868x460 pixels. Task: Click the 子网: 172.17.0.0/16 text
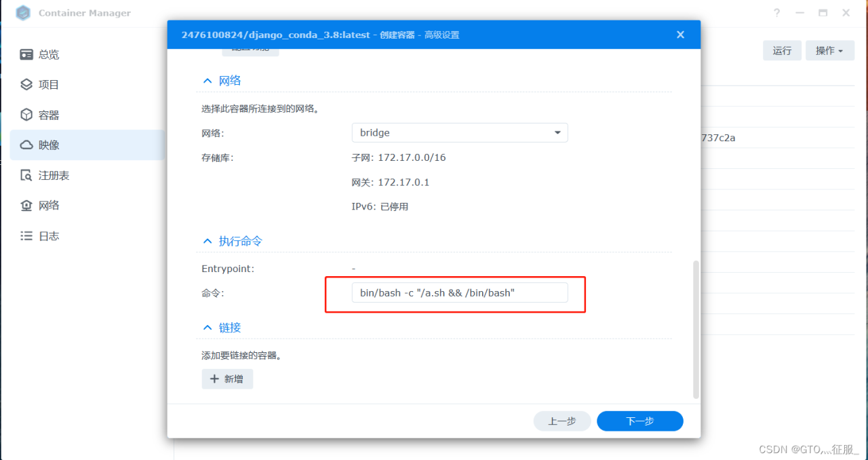(399, 157)
